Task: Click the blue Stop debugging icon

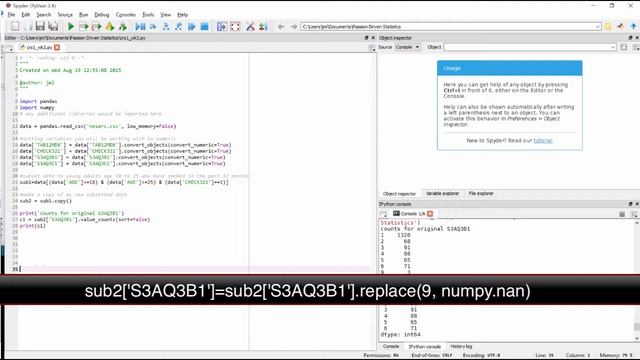Action: 204,27
